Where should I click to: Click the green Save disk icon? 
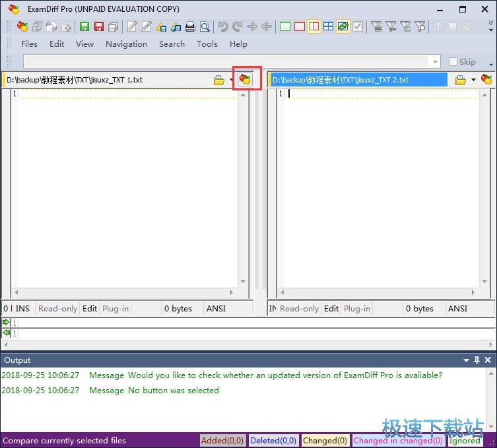84,27
